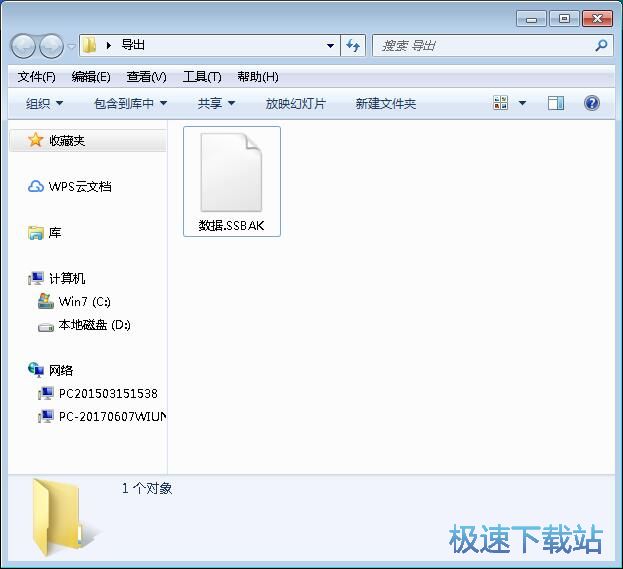Viewport: 623px width, 569px height.
Task: Click the icon beside PC-20170607WIUN
Action: click(46, 416)
